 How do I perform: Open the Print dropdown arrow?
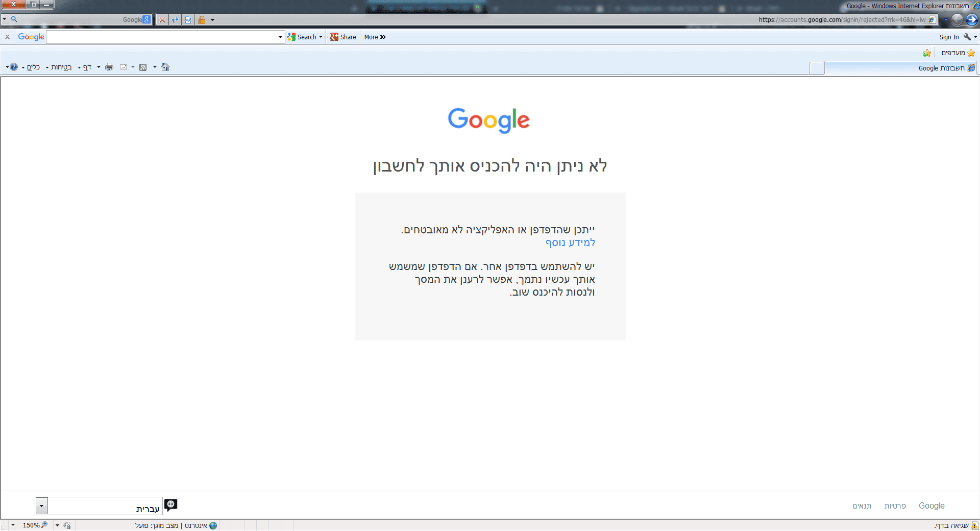pyautogui.click(x=99, y=67)
